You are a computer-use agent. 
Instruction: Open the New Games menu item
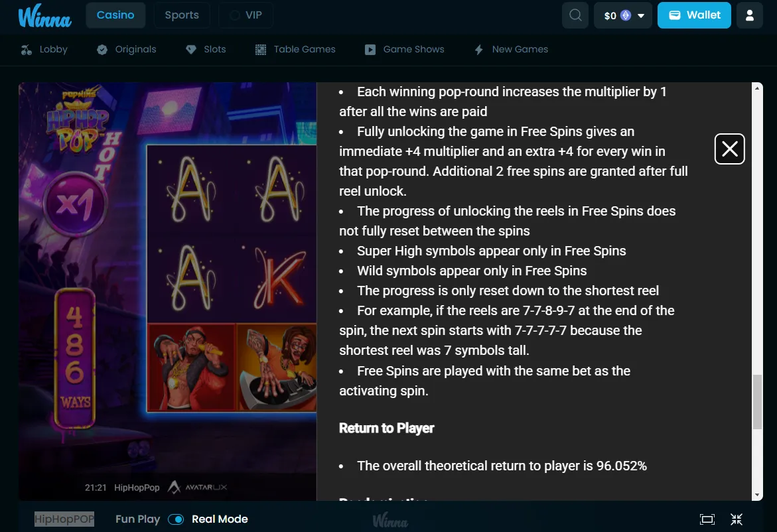coord(512,50)
